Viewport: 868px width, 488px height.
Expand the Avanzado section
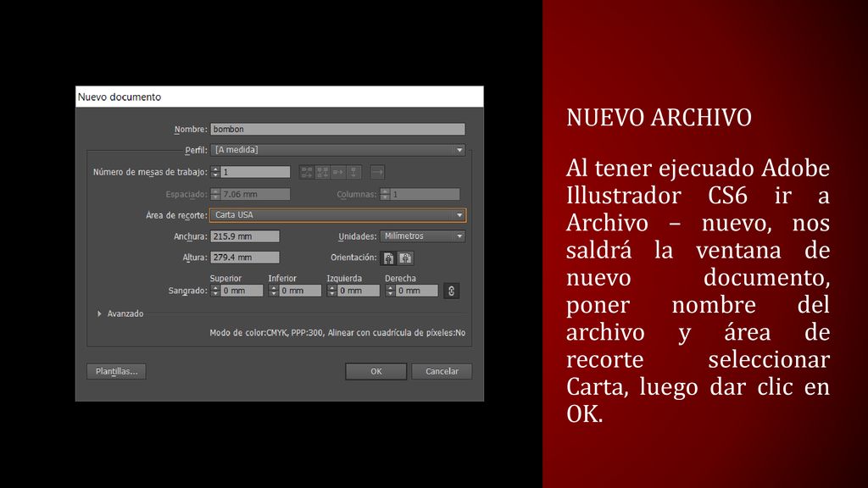pyautogui.click(x=99, y=313)
